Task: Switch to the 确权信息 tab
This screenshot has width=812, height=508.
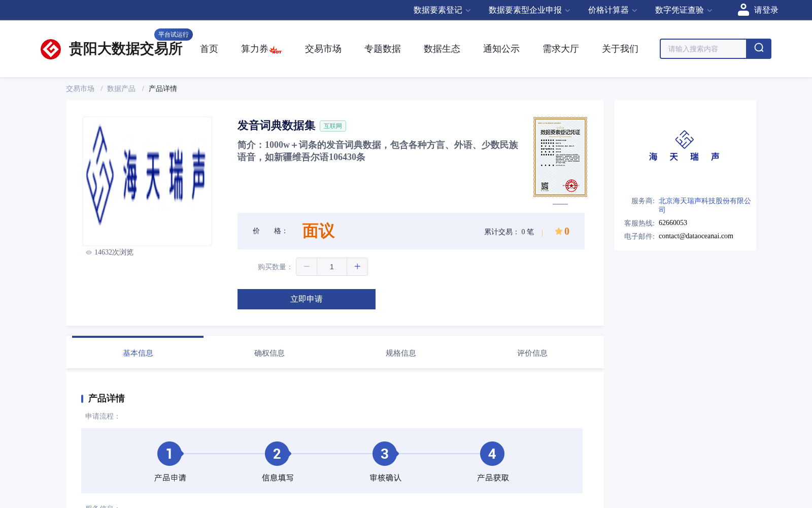Action: pyautogui.click(x=269, y=353)
